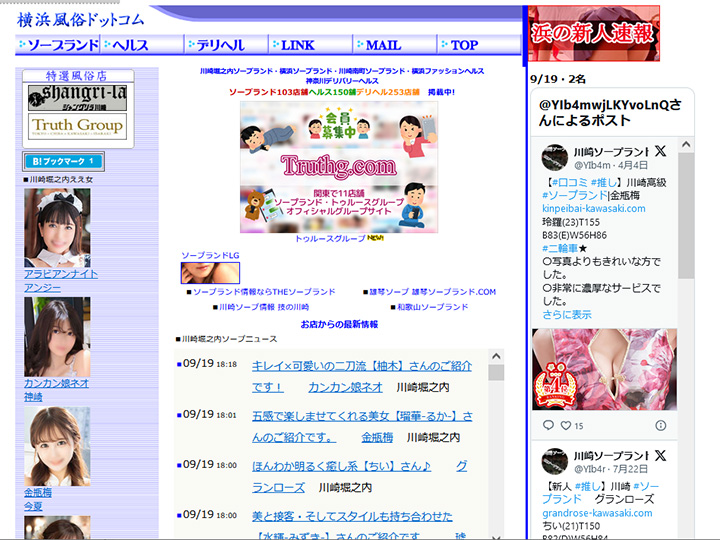Open grandrose-kawasaki.com link
The width and height of the screenshot is (720, 540).
click(597, 513)
